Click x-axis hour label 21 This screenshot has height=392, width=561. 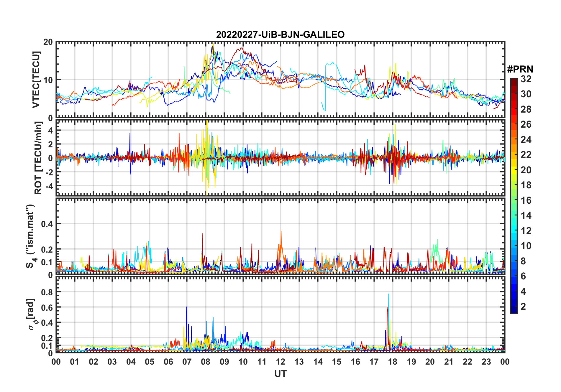click(449, 362)
